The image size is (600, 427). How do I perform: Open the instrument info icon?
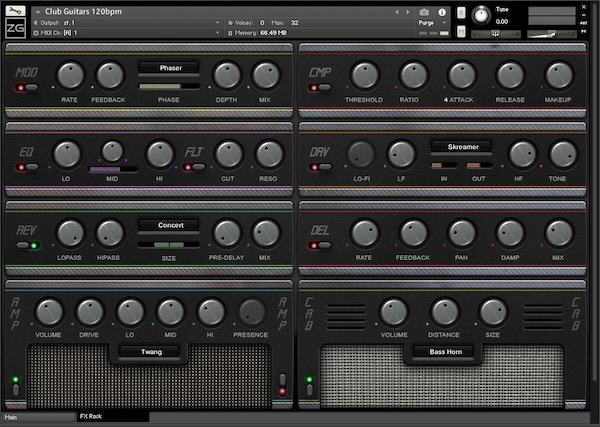tap(441, 12)
